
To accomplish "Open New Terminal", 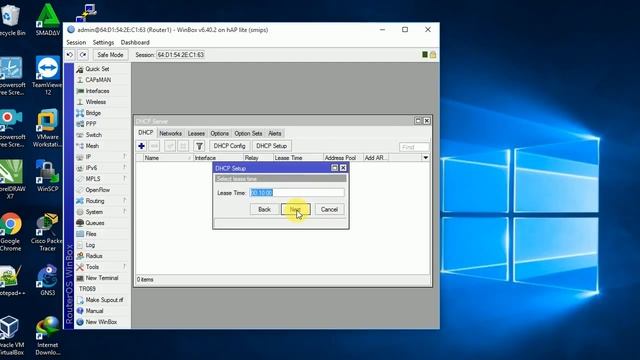I will (x=102, y=278).
